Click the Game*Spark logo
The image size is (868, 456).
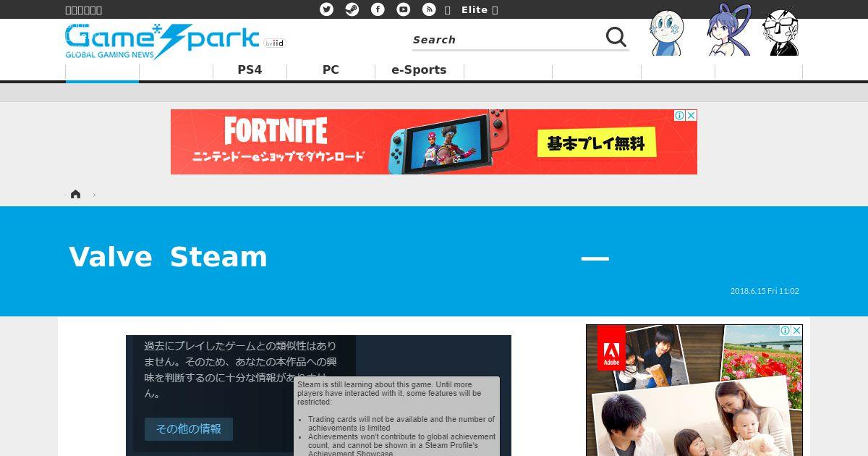click(163, 41)
